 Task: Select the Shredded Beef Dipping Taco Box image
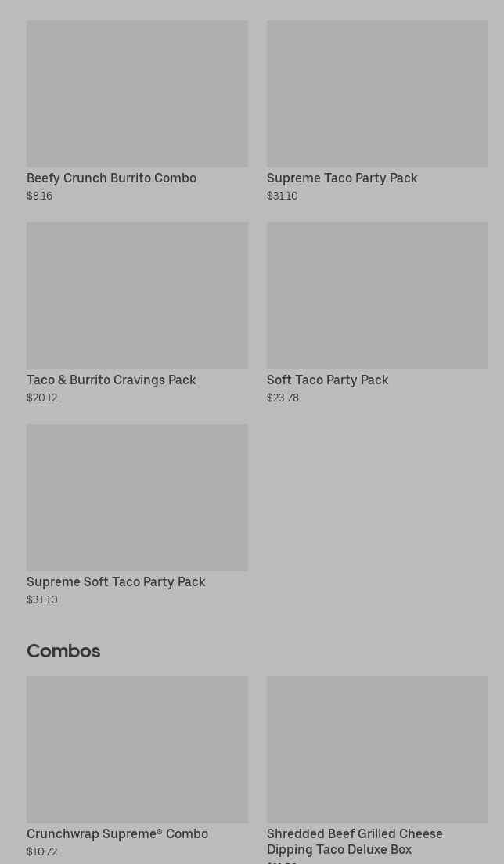click(x=377, y=750)
